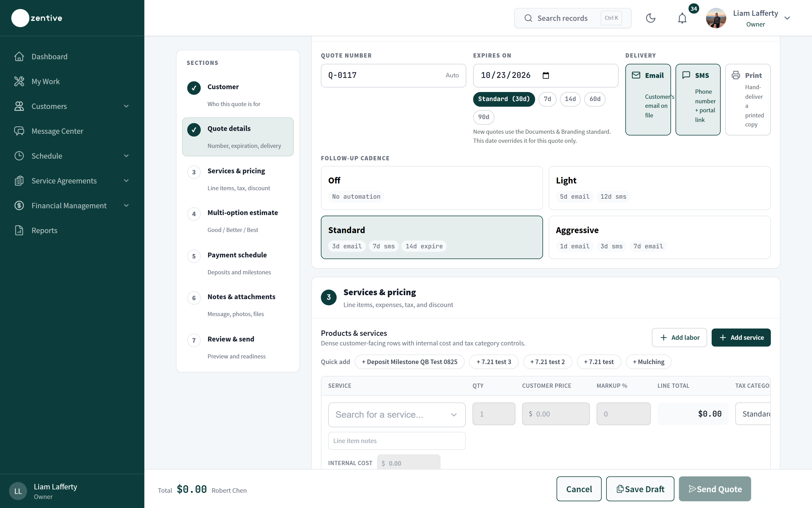812x508 pixels.
Task: Choose the 14d expiration chip
Action: [570, 99]
